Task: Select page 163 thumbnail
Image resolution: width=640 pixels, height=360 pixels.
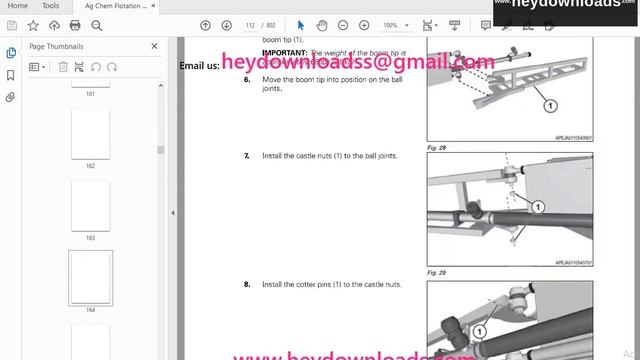Action: coord(91,206)
